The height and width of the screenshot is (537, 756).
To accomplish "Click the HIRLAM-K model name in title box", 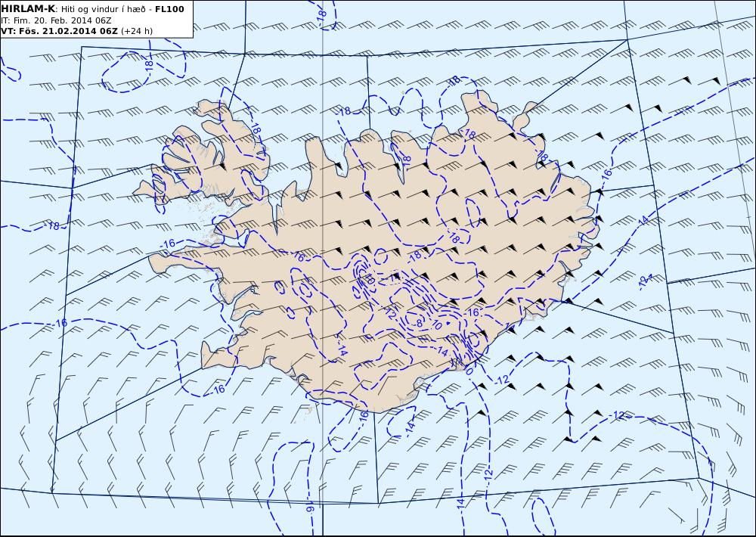I will click(x=29, y=9).
